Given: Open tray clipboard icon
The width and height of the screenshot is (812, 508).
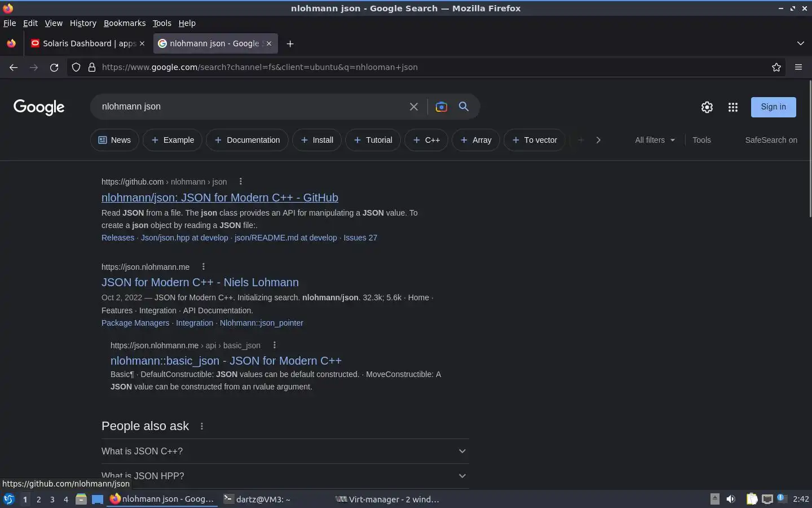Looking at the screenshot, I should click(752, 499).
